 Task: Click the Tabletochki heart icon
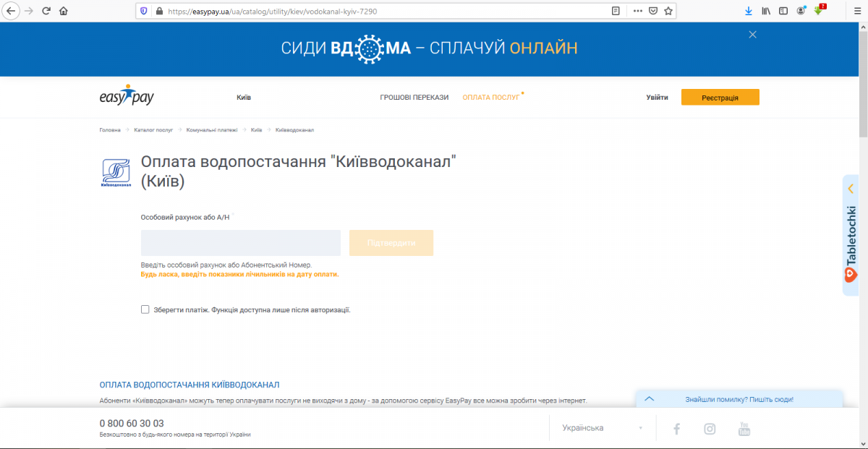pyautogui.click(x=851, y=275)
